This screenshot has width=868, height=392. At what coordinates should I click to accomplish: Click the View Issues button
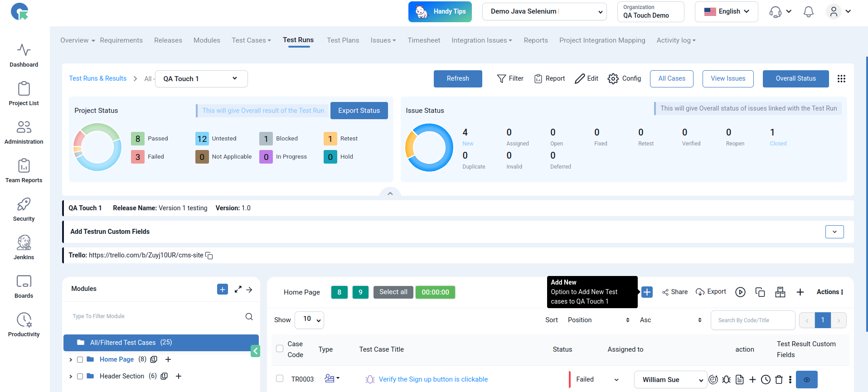click(x=727, y=79)
